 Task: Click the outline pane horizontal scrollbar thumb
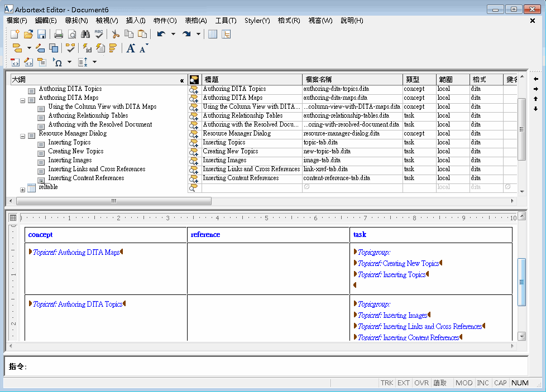(x=113, y=201)
